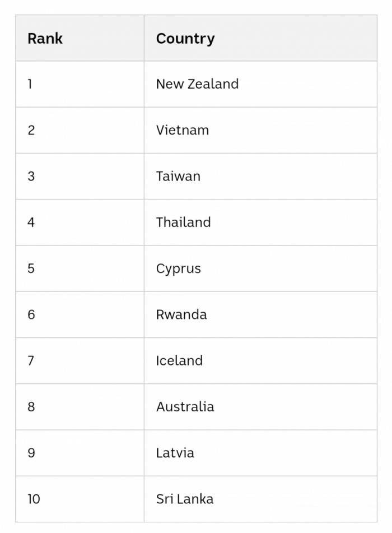Select rank number 5 cell
The width and height of the screenshot is (392, 533).
31,268
